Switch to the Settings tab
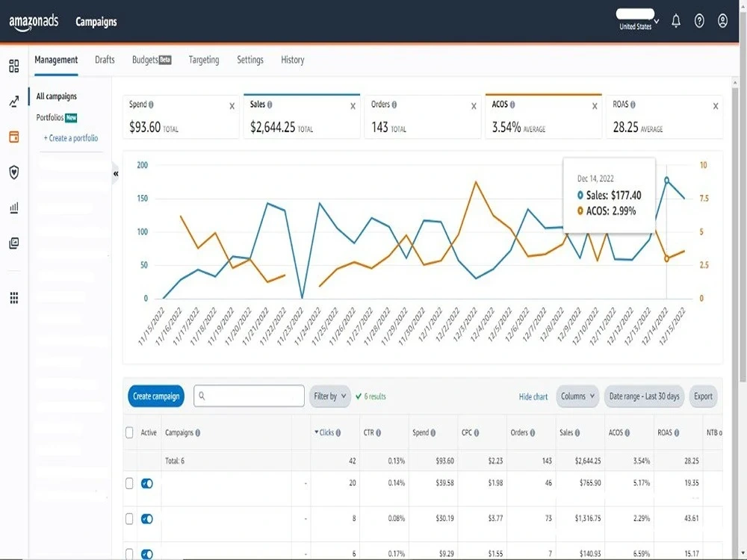Viewport: 747px width, 560px height. [x=250, y=60]
